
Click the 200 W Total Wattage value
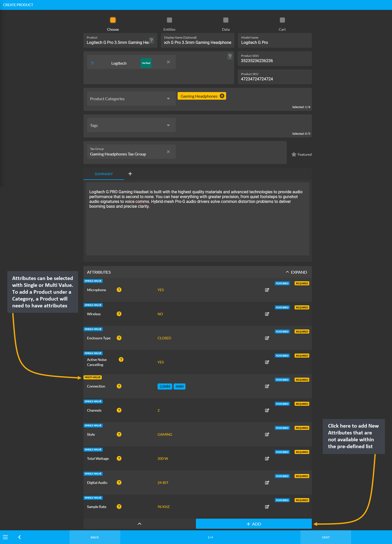[x=163, y=459]
